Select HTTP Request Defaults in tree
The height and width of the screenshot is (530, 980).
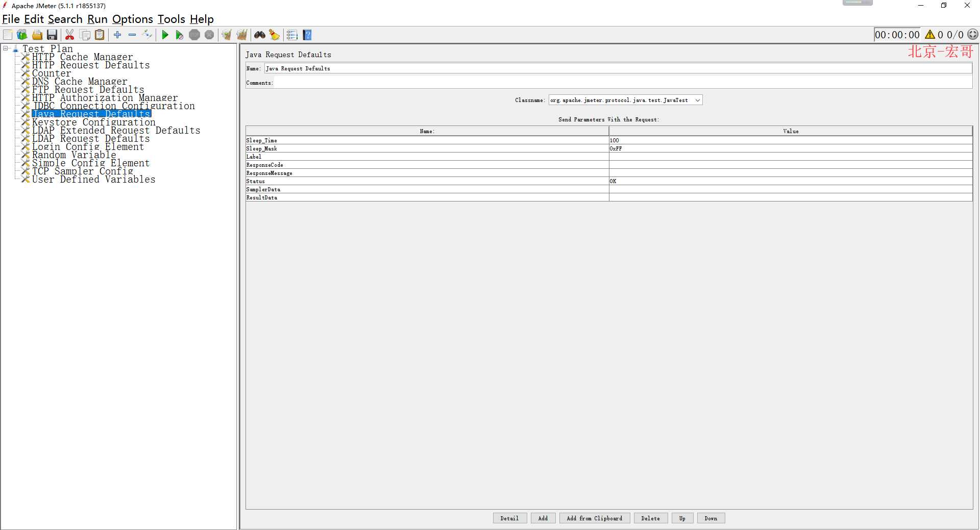point(91,65)
